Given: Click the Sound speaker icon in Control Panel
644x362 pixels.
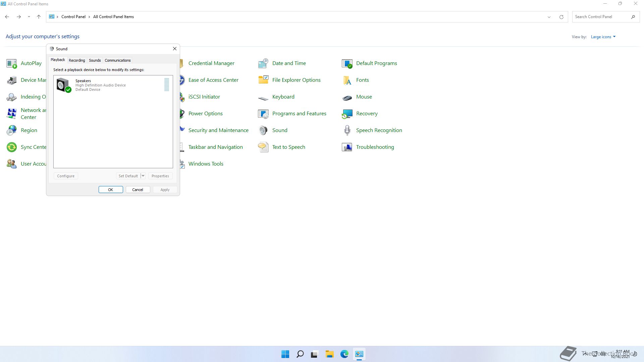Looking at the screenshot, I should point(263,130).
